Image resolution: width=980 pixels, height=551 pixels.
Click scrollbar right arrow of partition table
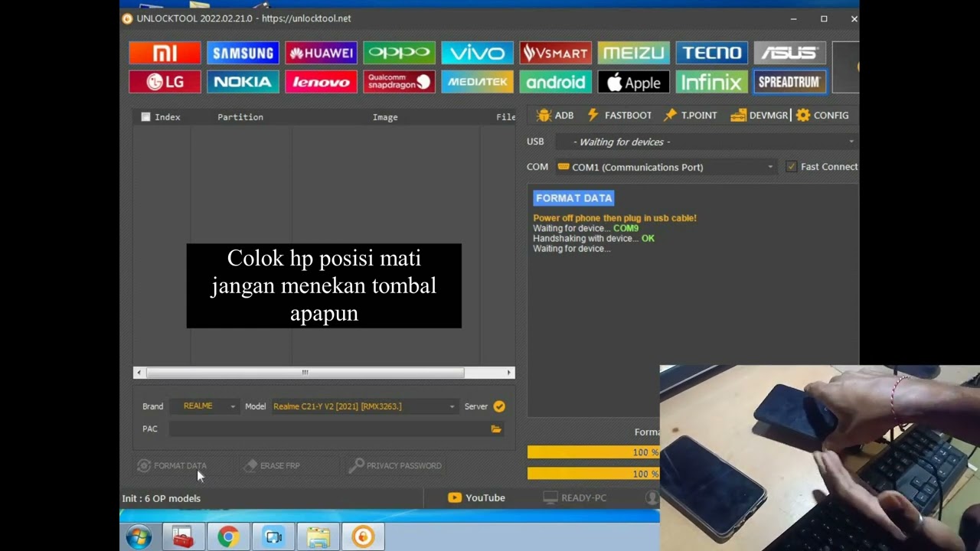tap(509, 373)
